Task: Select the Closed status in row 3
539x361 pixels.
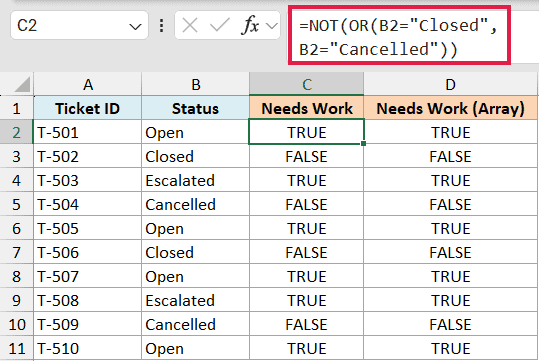Action: tap(196, 156)
